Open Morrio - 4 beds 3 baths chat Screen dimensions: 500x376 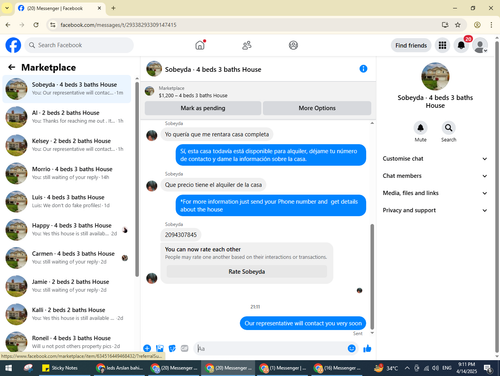tap(67, 173)
